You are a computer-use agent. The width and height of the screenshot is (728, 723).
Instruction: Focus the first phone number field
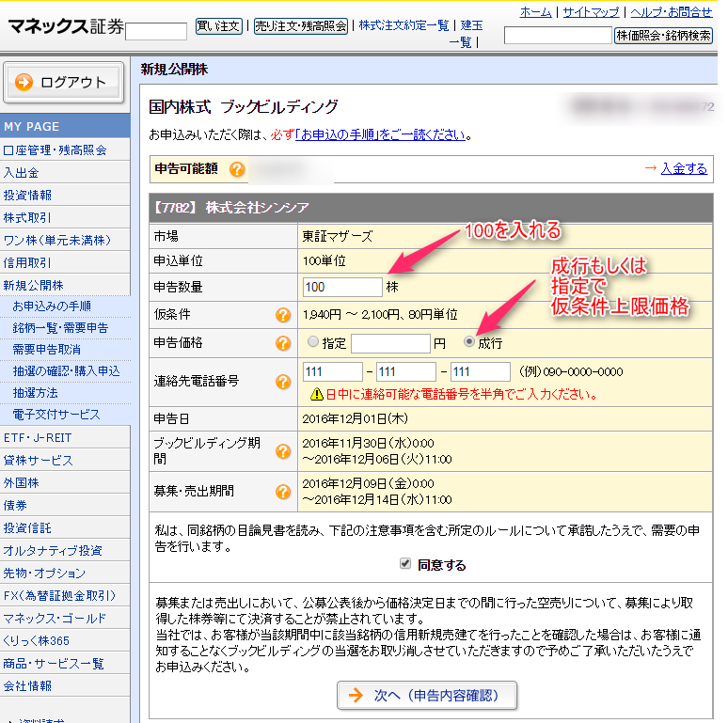332,371
